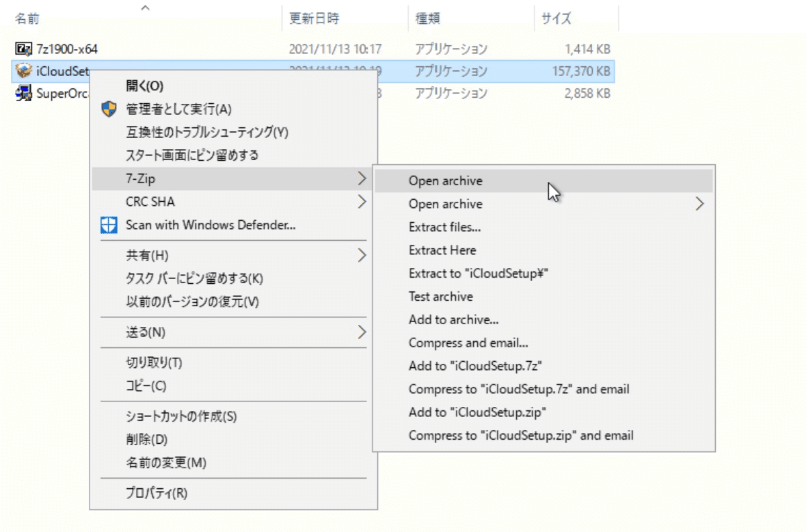Image resolution: width=806 pixels, height=532 pixels.
Task: Expand the CRC SHA submenu arrow
Action: (x=362, y=202)
